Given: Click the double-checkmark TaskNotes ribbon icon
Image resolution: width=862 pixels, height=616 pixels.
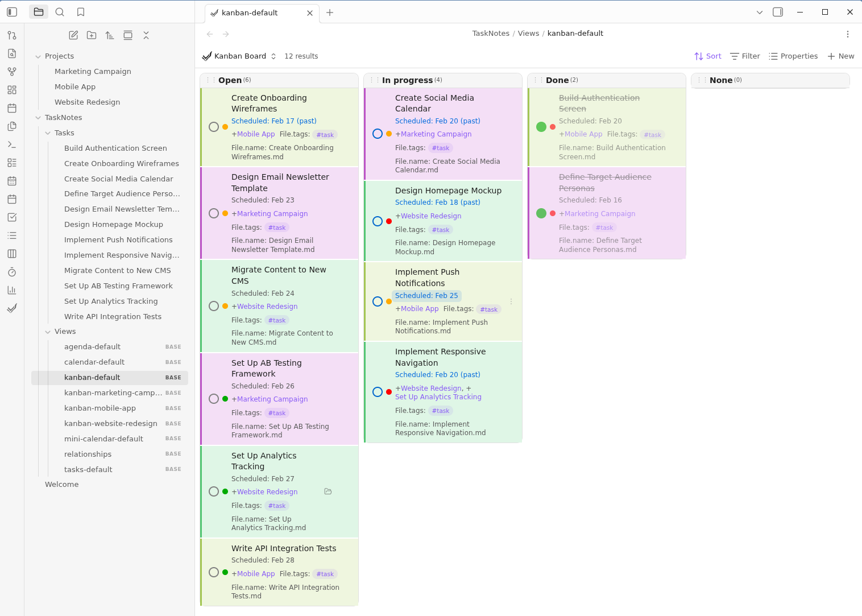Looking at the screenshot, I should (x=12, y=308).
